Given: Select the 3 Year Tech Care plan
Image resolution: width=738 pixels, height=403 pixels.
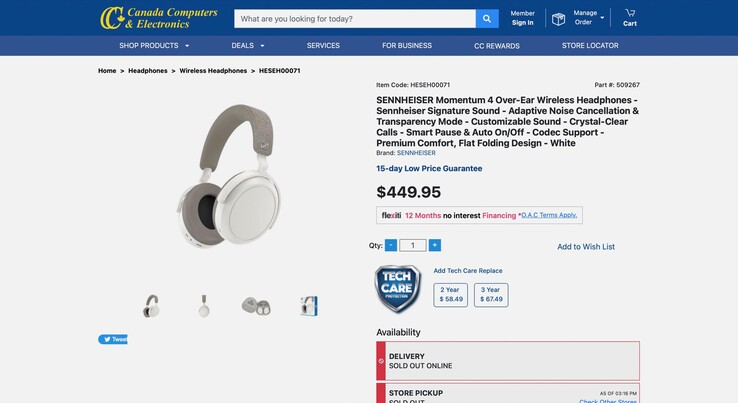Looking at the screenshot, I should (491, 294).
